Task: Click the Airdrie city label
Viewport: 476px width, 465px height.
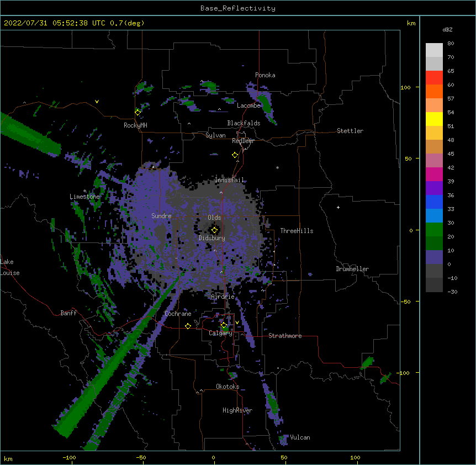Action: pos(223,297)
